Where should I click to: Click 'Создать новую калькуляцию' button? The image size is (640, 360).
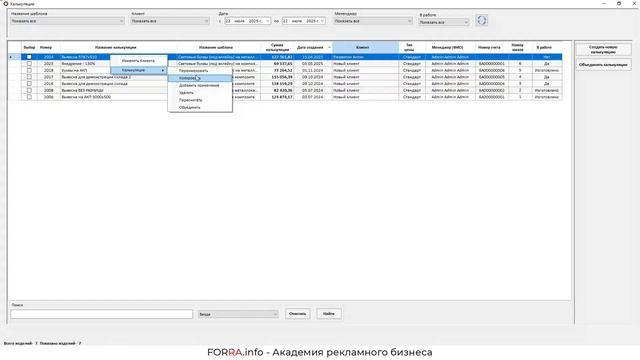tap(603, 49)
